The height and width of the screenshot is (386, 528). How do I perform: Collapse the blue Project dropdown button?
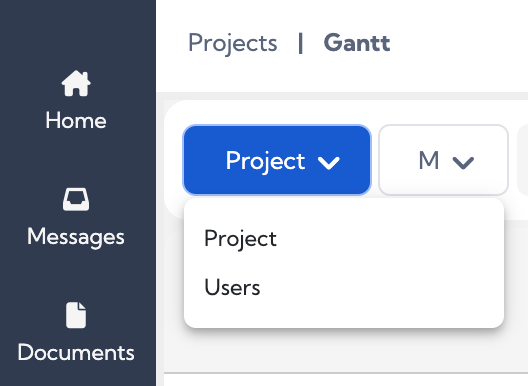tap(277, 160)
